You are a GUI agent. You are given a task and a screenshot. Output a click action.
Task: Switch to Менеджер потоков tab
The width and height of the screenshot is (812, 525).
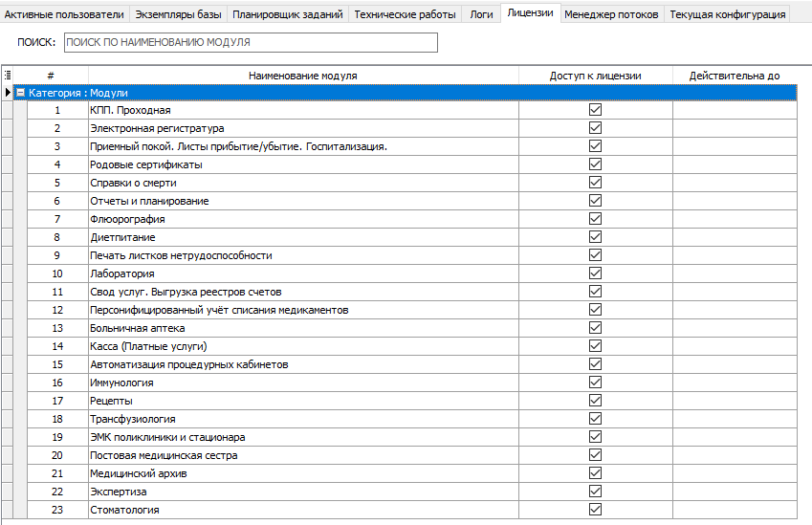point(611,14)
